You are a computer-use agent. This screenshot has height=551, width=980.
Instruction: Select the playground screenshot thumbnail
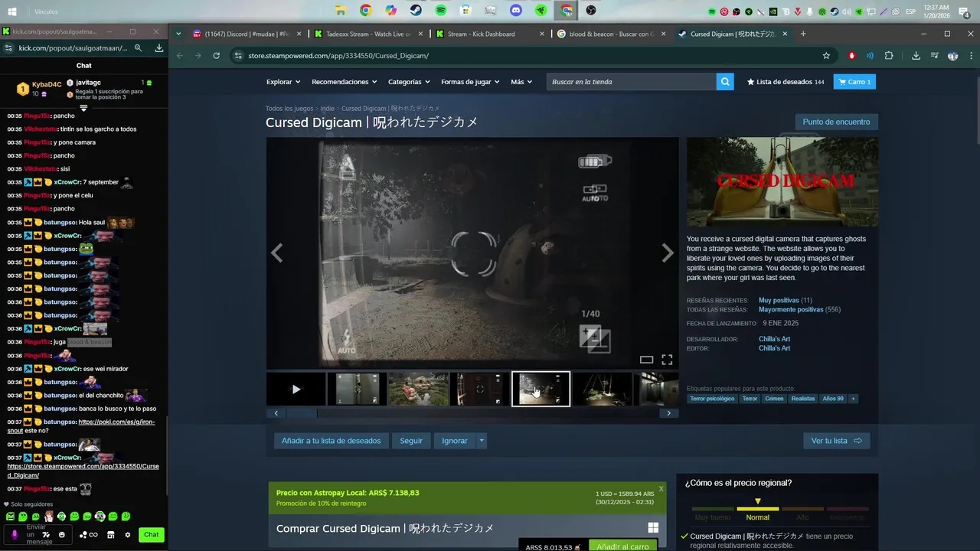click(x=418, y=389)
